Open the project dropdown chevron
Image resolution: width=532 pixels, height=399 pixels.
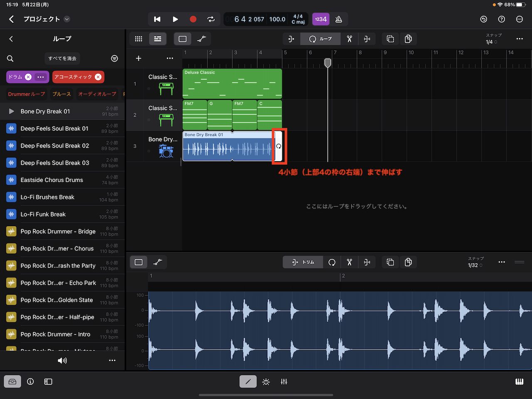(67, 19)
